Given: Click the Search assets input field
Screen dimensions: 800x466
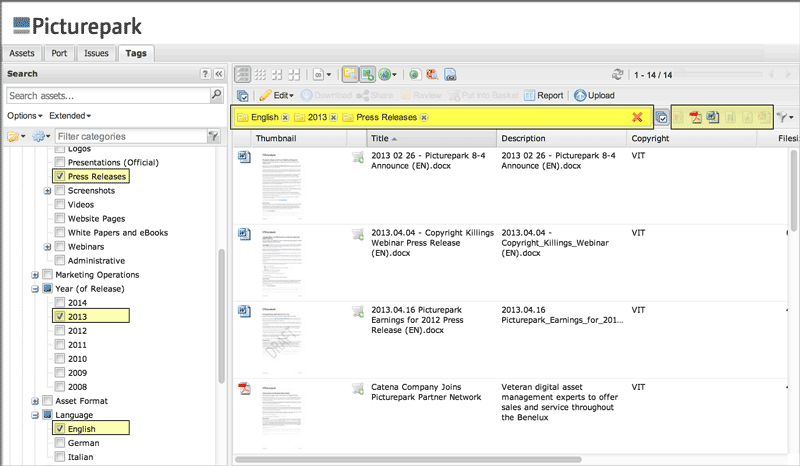Looking at the screenshot, I should 108,95.
